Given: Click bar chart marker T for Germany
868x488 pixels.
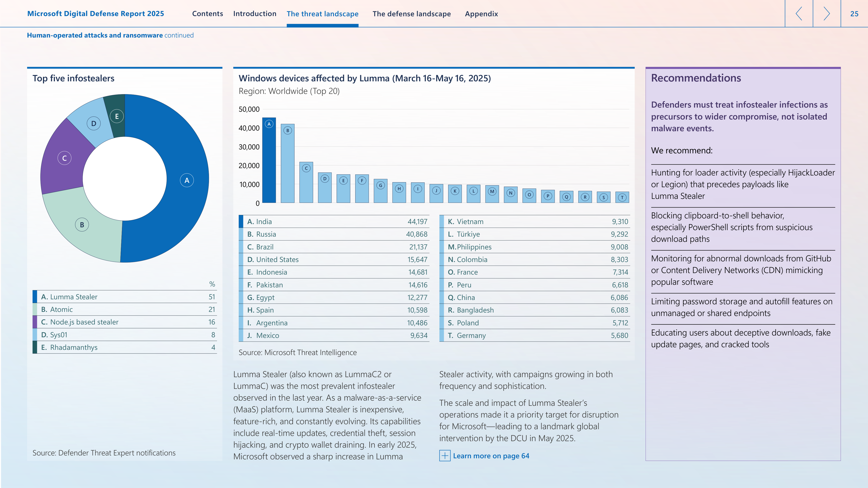Looking at the screenshot, I should pyautogui.click(x=622, y=198).
